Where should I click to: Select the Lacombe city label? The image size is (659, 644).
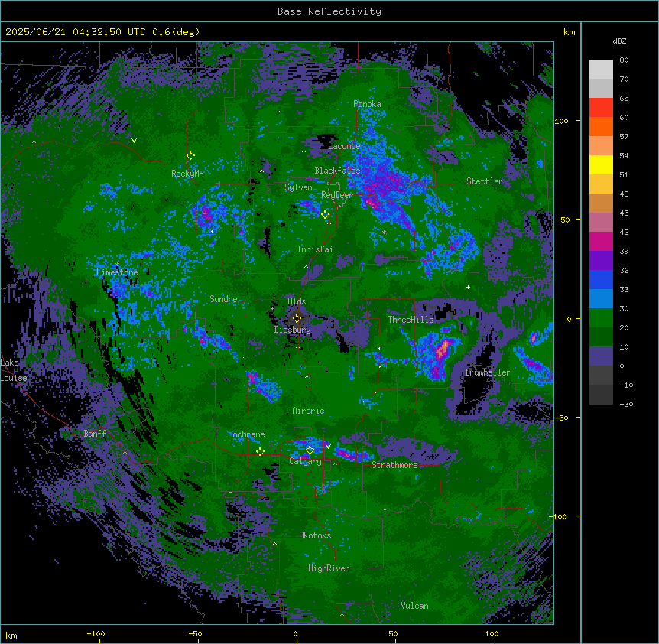pyautogui.click(x=344, y=146)
